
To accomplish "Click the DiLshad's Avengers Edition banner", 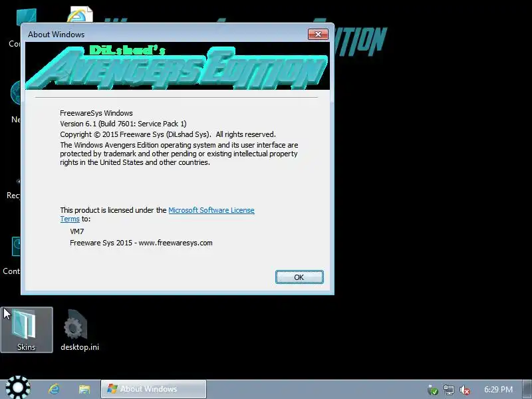I will click(178, 66).
